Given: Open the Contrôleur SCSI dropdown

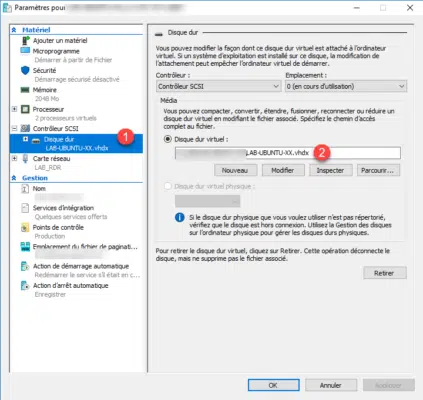Looking at the screenshot, I should click(218, 86).
